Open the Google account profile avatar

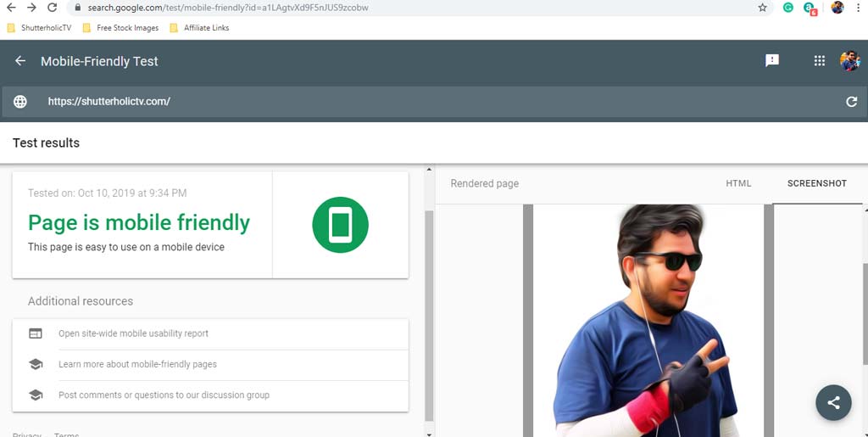tap(849, 61)
